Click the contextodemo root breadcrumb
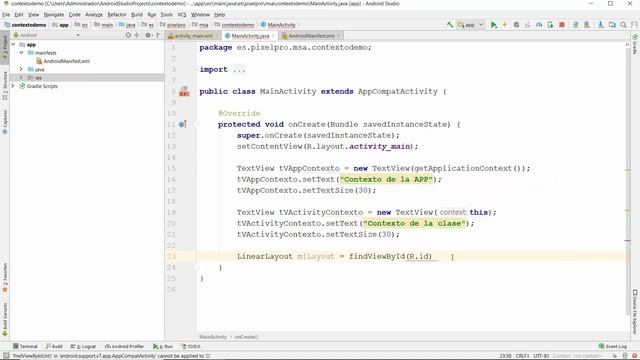This screenshot has height=360, width=640. (25, 25)
